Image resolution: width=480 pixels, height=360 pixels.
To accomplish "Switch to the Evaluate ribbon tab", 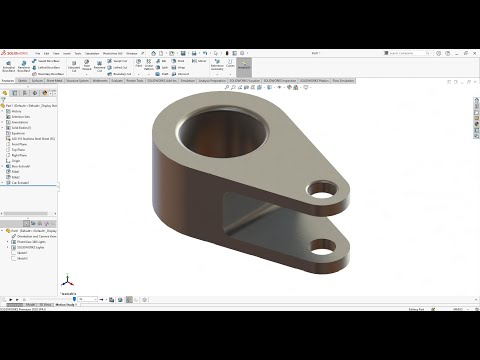I will click(117, 81).
